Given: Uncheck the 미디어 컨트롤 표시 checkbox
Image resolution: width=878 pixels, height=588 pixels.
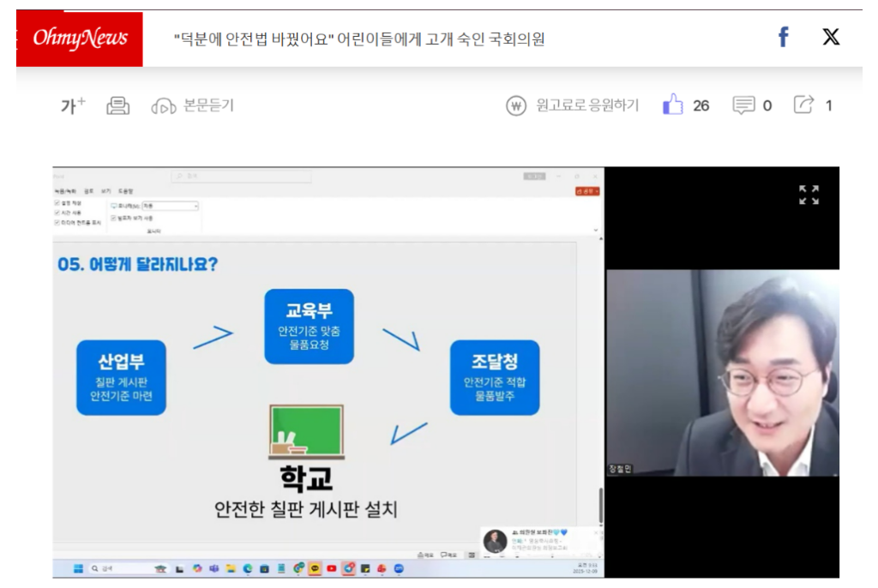Looking at the screenshot, I should (57, 222).
